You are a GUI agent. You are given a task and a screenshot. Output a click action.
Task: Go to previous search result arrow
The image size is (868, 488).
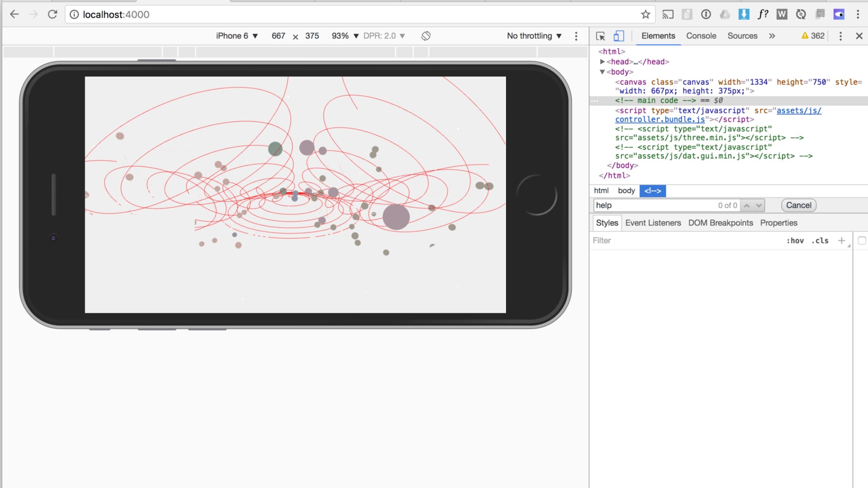[746, 205]
